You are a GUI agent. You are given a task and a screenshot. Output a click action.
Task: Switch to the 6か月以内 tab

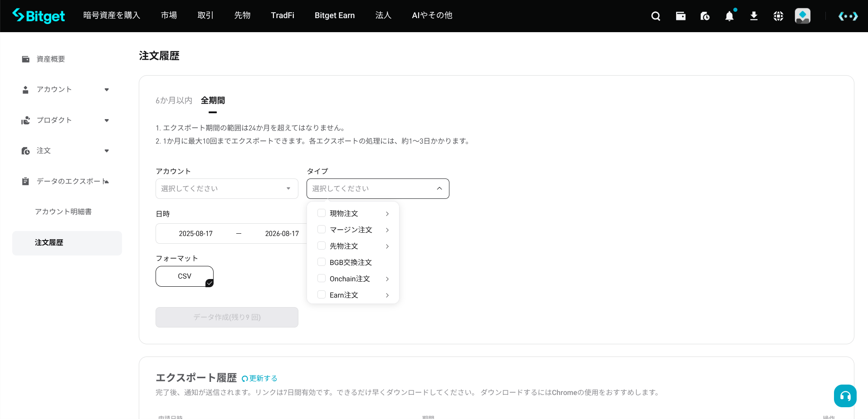click(174, 101)
